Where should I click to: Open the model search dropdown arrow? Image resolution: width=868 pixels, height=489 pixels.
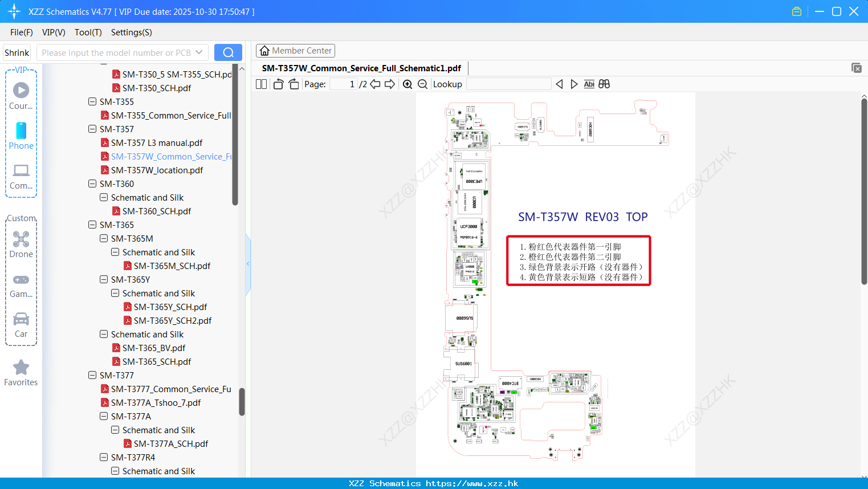click(198, 52)
